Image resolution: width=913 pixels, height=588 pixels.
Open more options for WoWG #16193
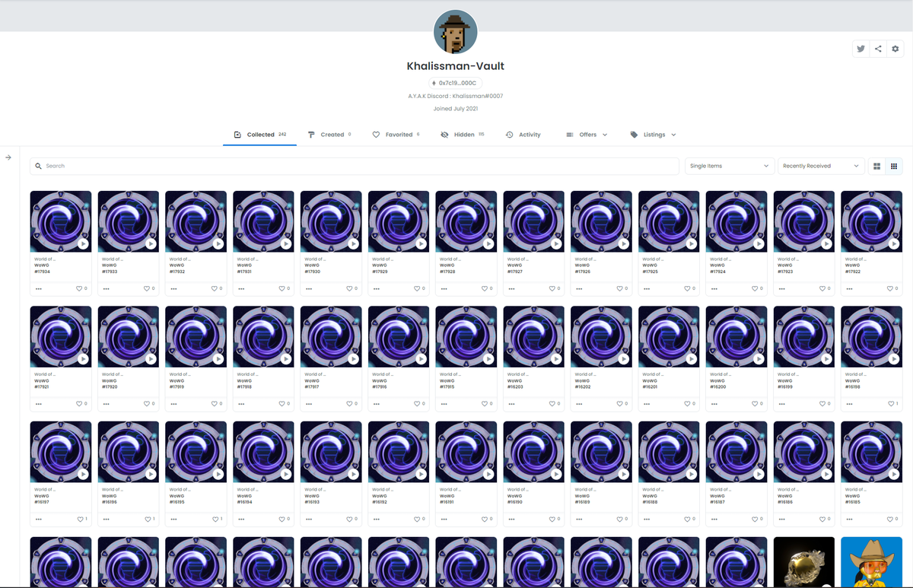tap(308, 520)
